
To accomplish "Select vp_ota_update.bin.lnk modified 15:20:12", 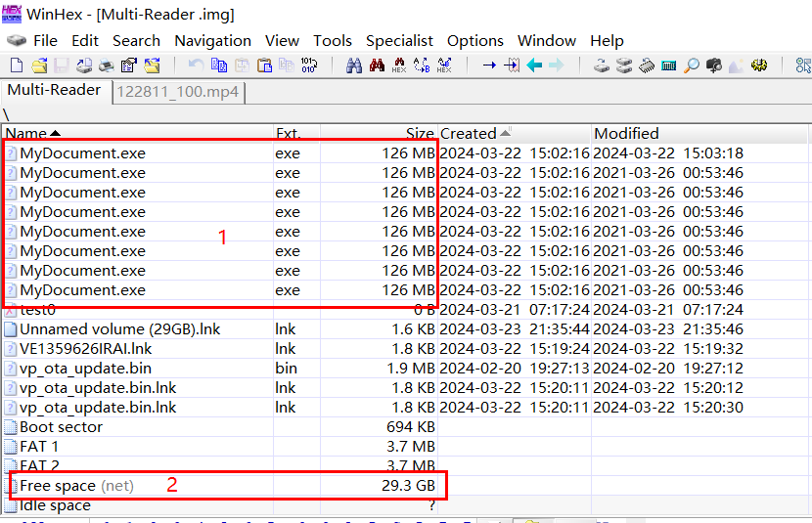I will pos(98,388).
